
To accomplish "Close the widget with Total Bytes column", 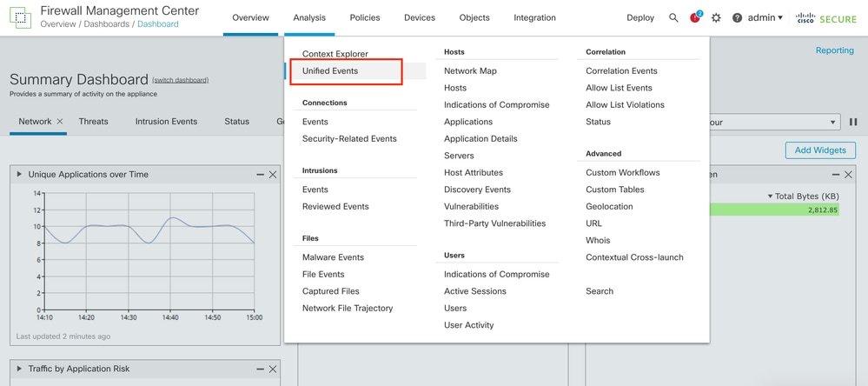I will [x=849, y=175].
